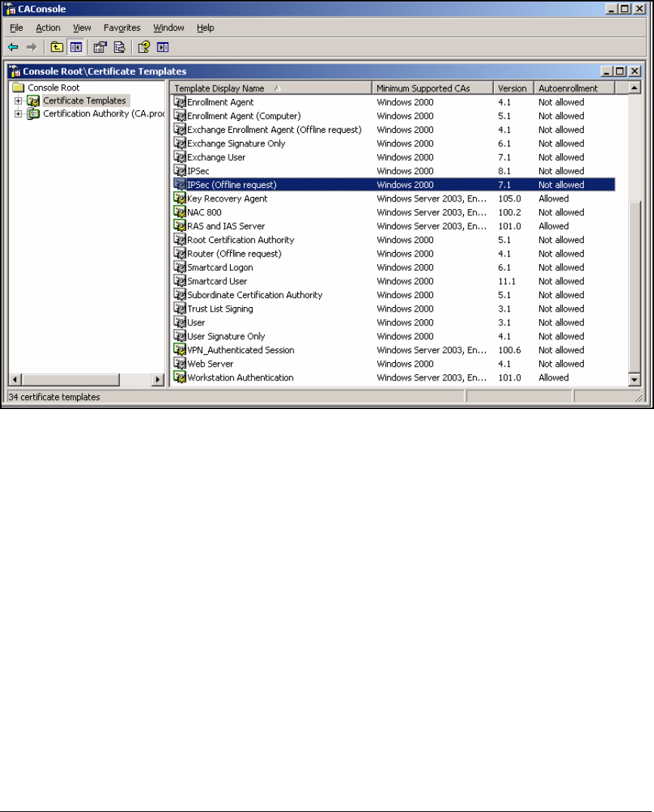Select Console Root in the tree
Viewport: 654px width, 812px height.
pyautogui.click(x=54, y=88)
